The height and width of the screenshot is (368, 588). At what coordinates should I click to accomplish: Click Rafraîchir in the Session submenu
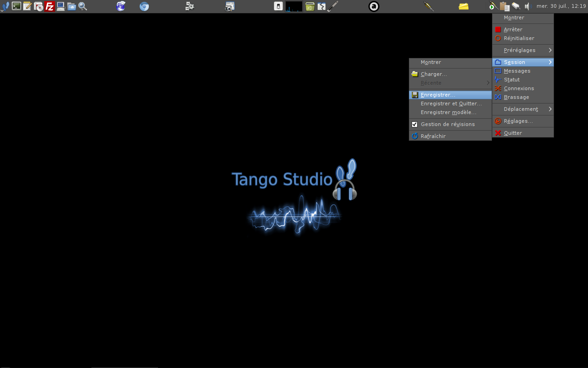[x=433, y=136]
